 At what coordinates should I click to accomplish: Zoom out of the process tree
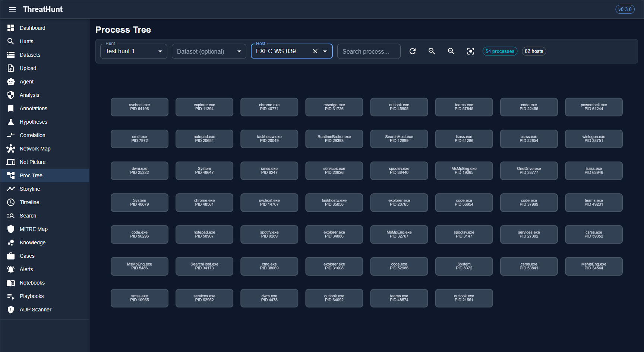coord(451,51)
